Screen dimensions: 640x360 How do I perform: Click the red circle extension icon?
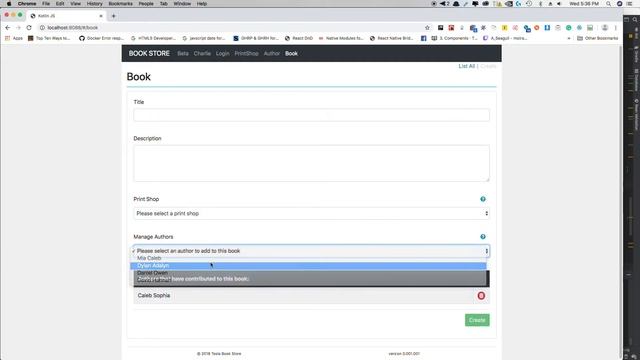[537, 28]
